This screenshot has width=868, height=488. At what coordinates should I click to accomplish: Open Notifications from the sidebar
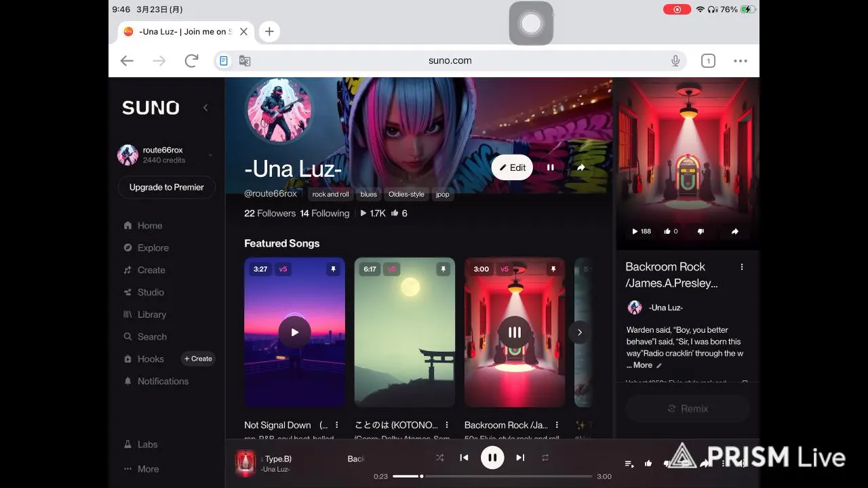pos(156,381)
